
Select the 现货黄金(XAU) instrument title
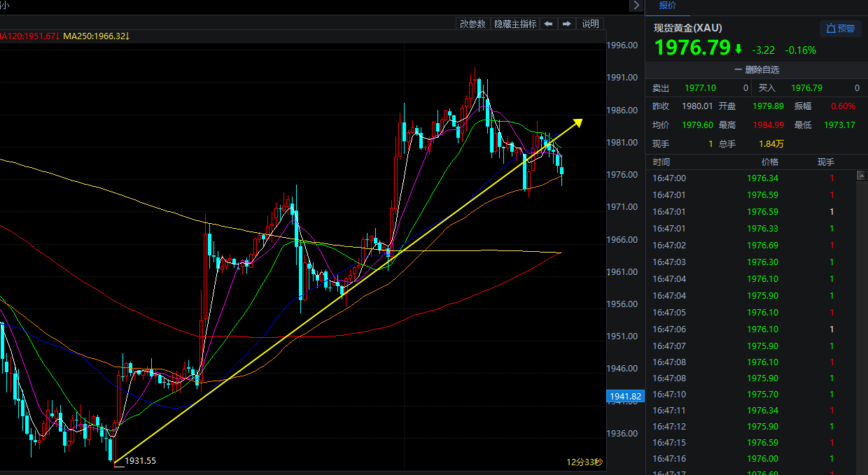(x=687, y=28)
